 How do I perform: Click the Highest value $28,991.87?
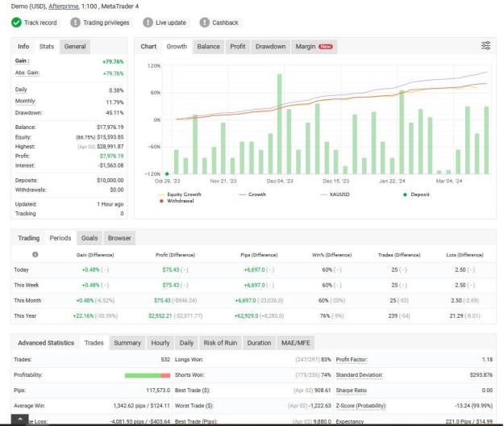pos(110,146)
